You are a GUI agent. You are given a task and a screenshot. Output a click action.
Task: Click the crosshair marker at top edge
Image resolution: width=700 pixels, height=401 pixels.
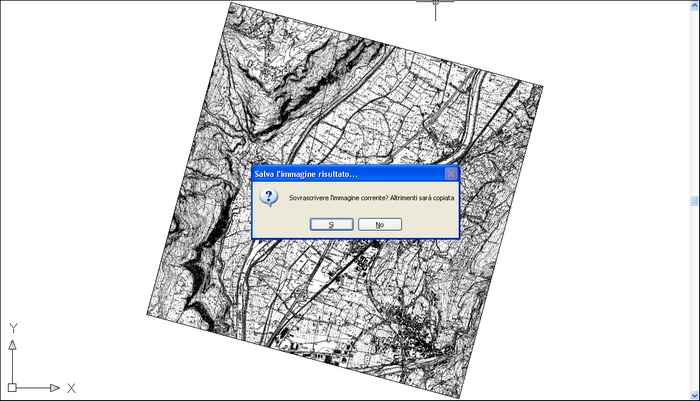(436, 4)
